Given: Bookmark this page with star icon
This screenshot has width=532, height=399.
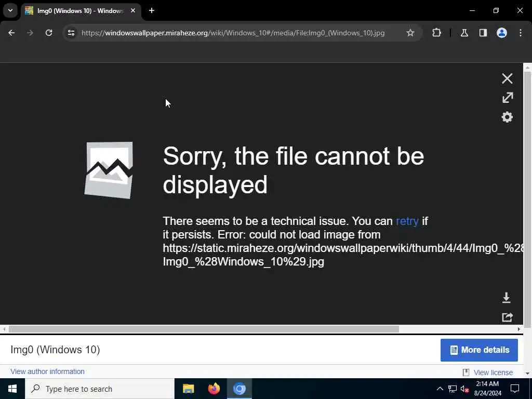Looking at the screenshot, I should tap(410, 33).
